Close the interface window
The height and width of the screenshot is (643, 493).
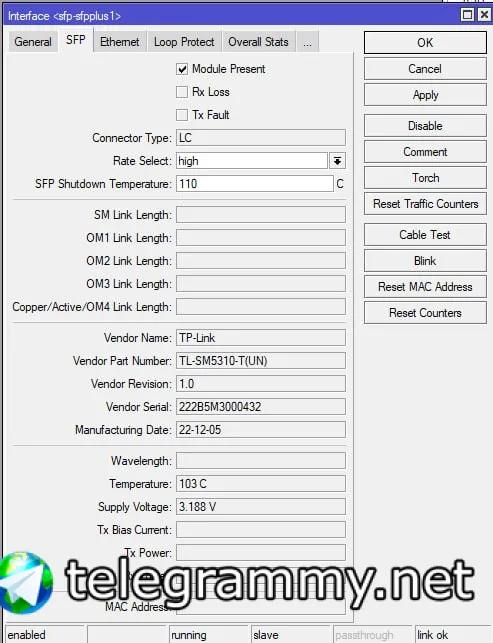pos(484,15)
